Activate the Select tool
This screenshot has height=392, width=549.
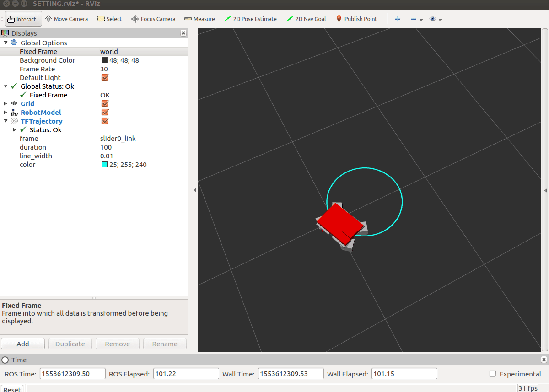[109, 19]
